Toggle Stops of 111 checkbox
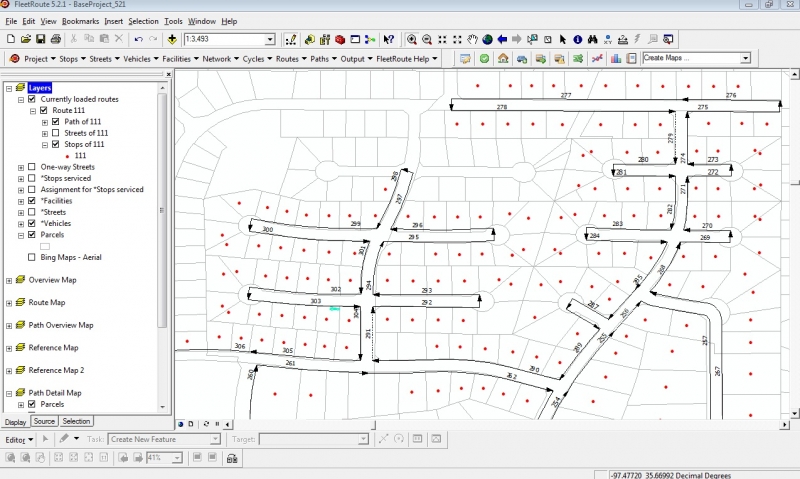Viewport: 800px width, 479px height. (x=56, y=144)
